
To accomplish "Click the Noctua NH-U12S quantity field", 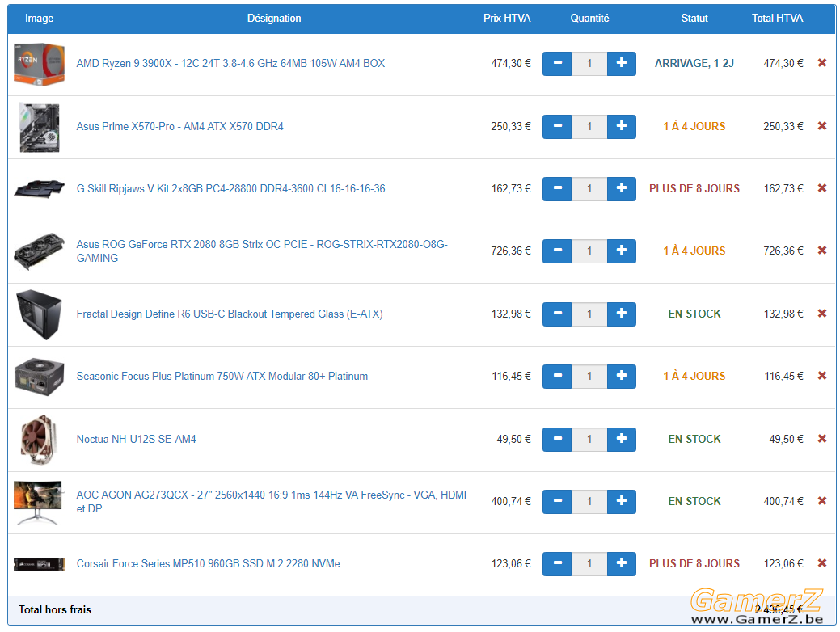I will (x=589, y=439).
